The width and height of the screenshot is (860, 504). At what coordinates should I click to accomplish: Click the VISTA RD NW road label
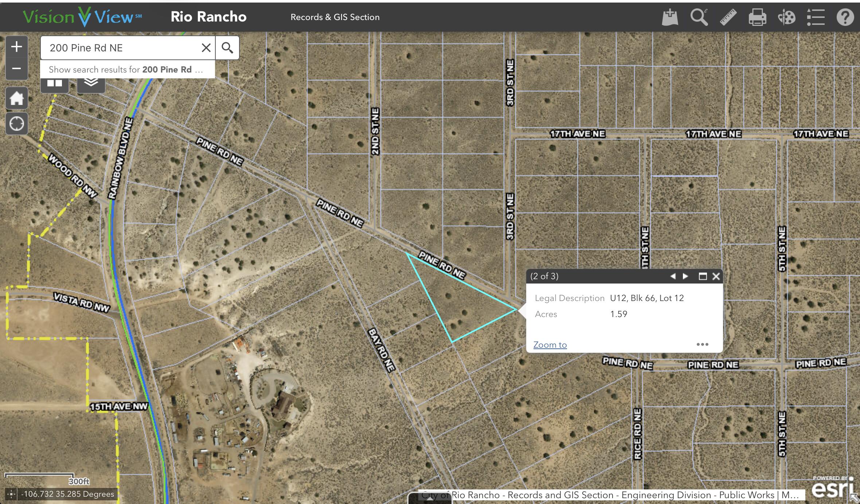click(82, 302)
